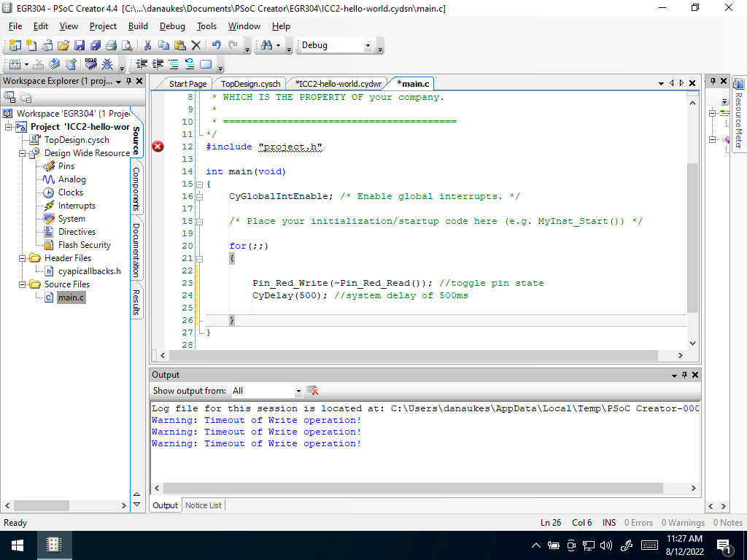Screen dimensions: 747x560
Task: Click the volume icon in system tray
Action: (x=606, y=545)
